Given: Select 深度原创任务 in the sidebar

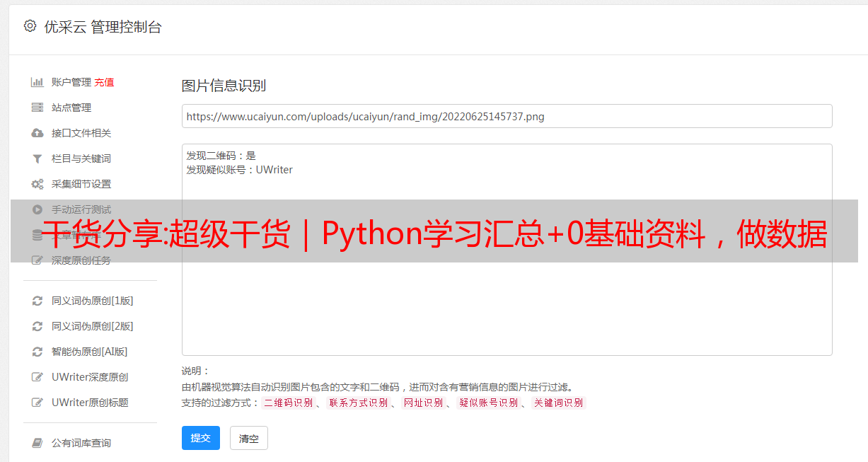Looking at the screenshot, I should (81, 260).
